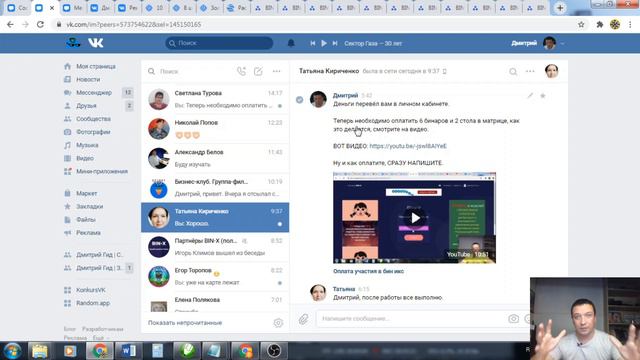Bookmark this page with the star icon

pyautogui.click(x=581, y=24)
